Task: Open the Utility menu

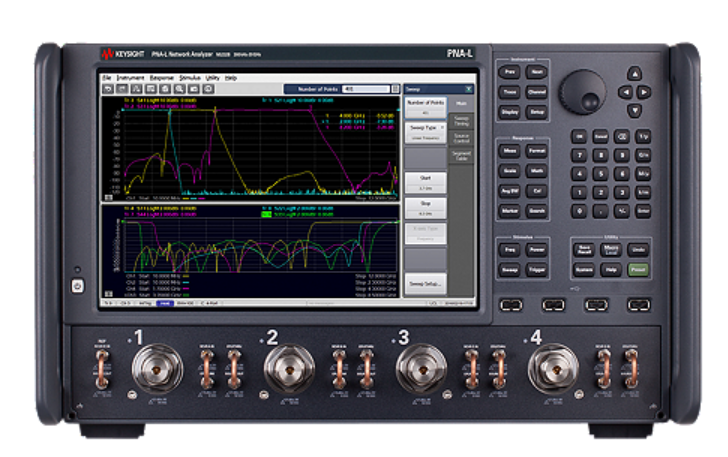Action: [x=213, y=78]
